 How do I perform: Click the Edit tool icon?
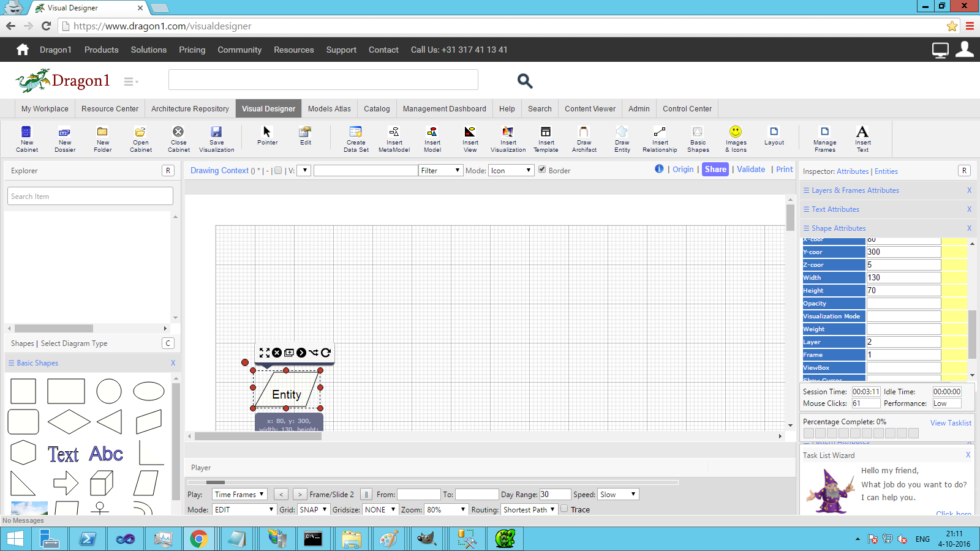pyautogui.click(x=305, y=132)
